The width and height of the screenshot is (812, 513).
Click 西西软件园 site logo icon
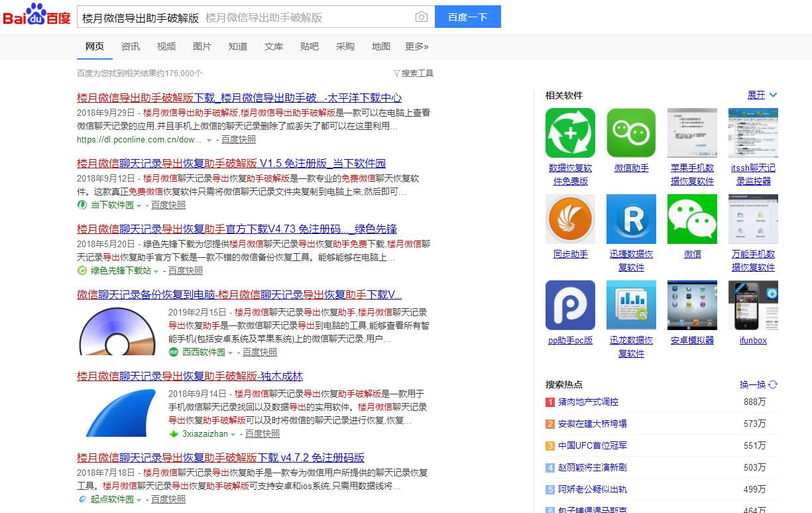tap(174, 352)
